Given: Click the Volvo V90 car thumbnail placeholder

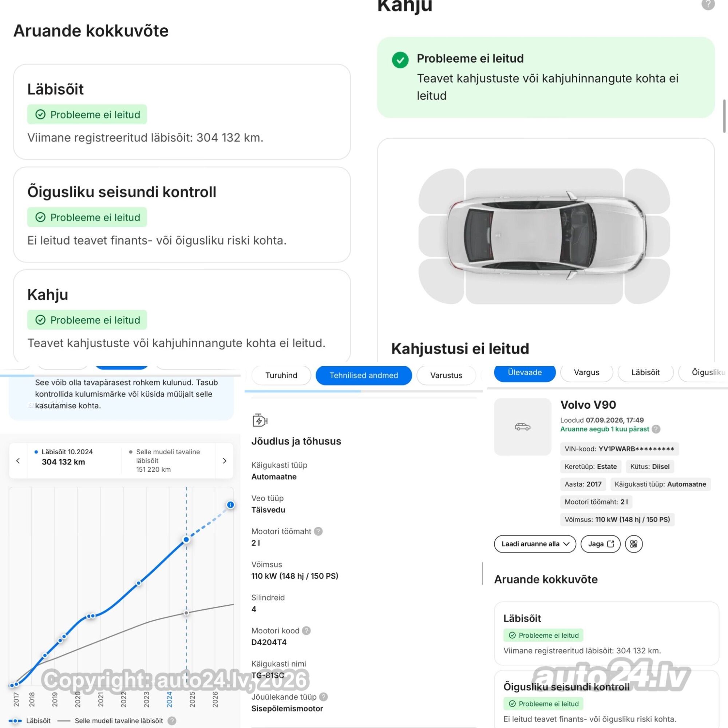Looking at the screenshot, I should [x=523, y=427].
